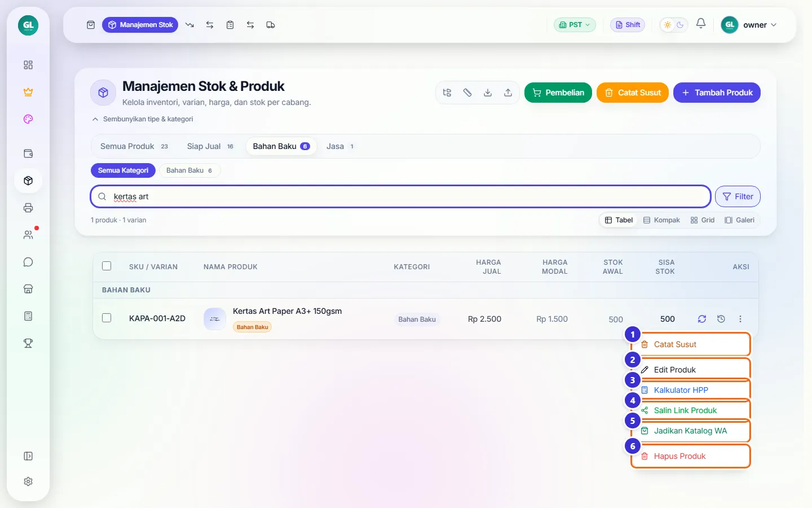Toggle the sidebar collapse panel icon
812x508 pixels.
[x=28, y=456]
